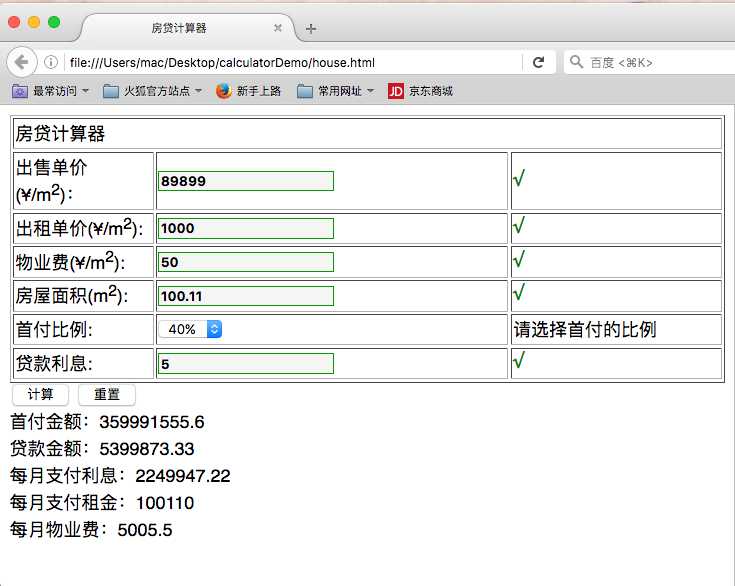Click the 重置 button

[107, 395]
